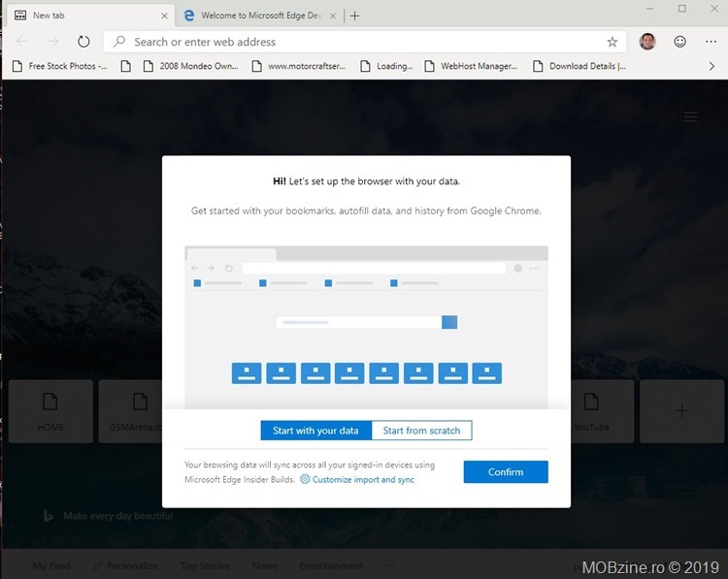Click the smiley feedback icon
The height and width of the screenshot is (579, 728).
(x=679, y=42)
